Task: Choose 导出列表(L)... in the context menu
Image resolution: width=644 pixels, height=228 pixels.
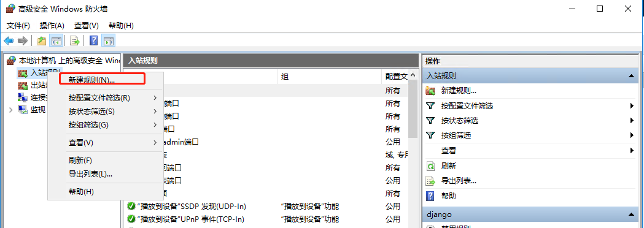Action: point(106,173)
